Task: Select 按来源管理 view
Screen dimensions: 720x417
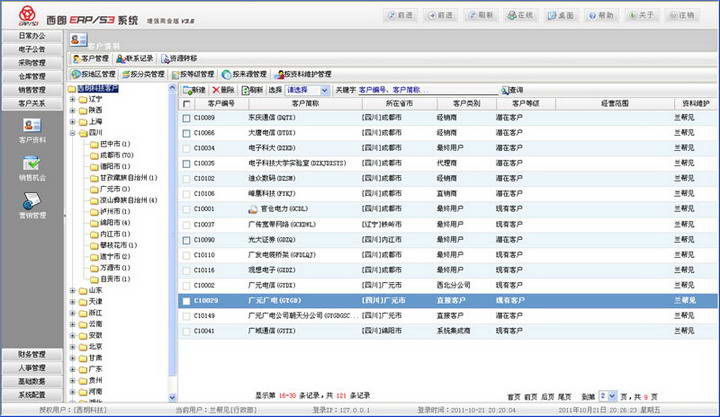Action: click(x=244, y=74)
